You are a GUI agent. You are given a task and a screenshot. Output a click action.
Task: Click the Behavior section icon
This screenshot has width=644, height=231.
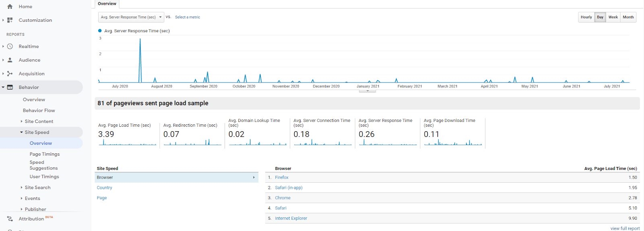coord(10,87)
